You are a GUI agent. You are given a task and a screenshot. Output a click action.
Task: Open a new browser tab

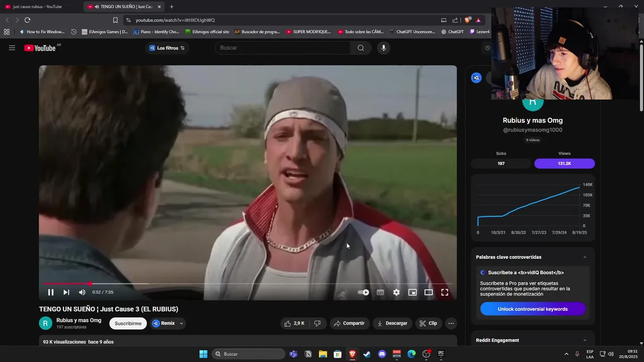click(172, 7)
